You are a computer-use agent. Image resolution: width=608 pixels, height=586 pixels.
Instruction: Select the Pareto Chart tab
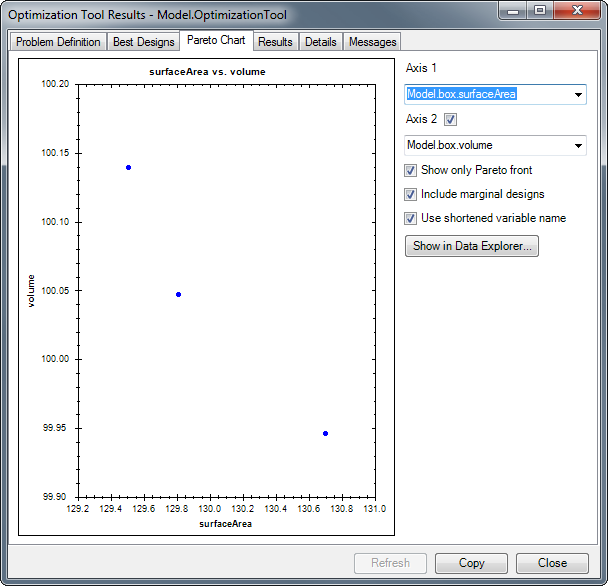[x=215, y=40]
